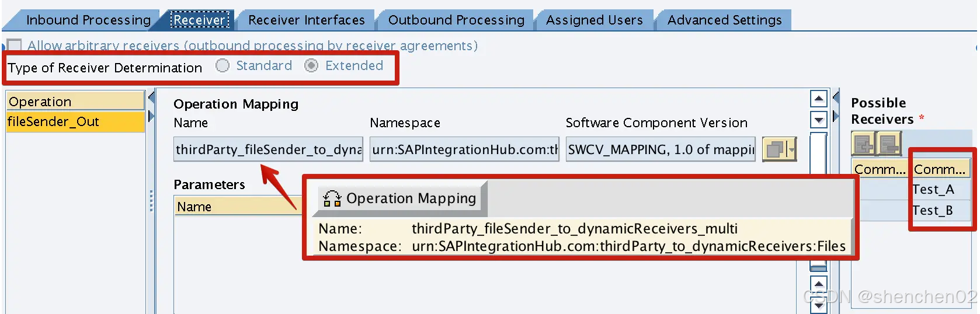
Task: Click the Parameters Name column header
Action: (x=238, y=207)
